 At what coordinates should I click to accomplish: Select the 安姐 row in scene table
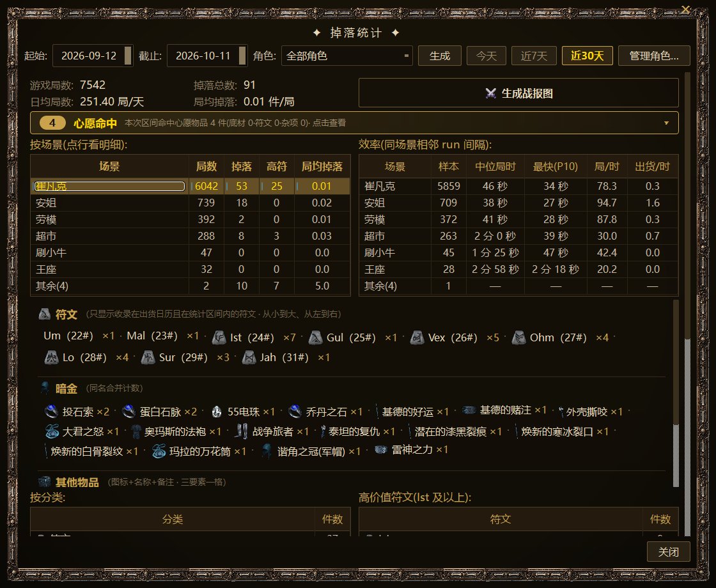(191, 203)
